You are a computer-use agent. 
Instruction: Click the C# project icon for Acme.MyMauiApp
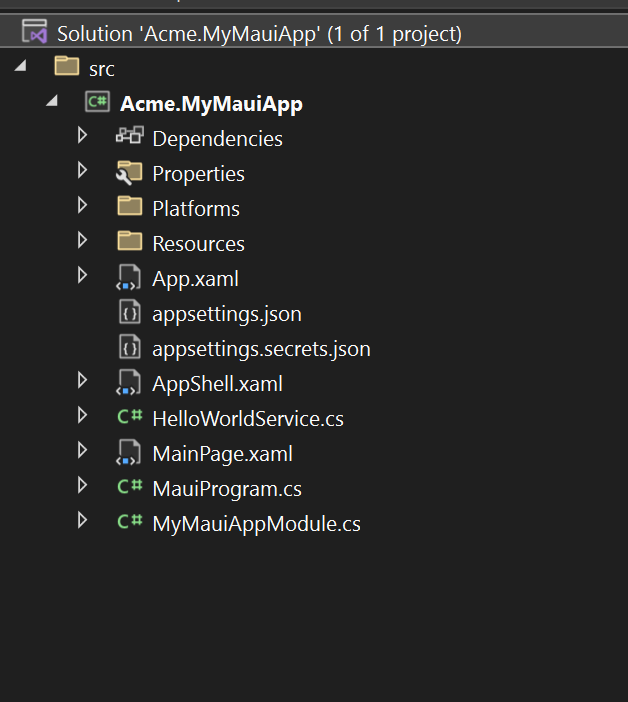(x=97, y=103)
